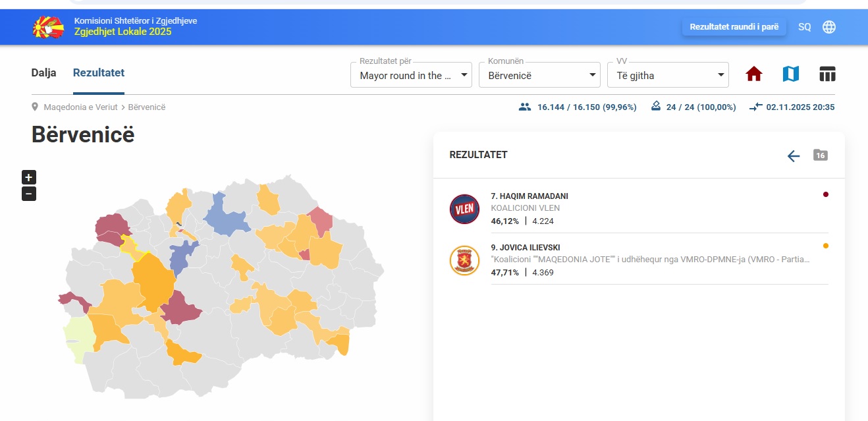Open the table view icon

pyautogui.click(x=827, y=74)
